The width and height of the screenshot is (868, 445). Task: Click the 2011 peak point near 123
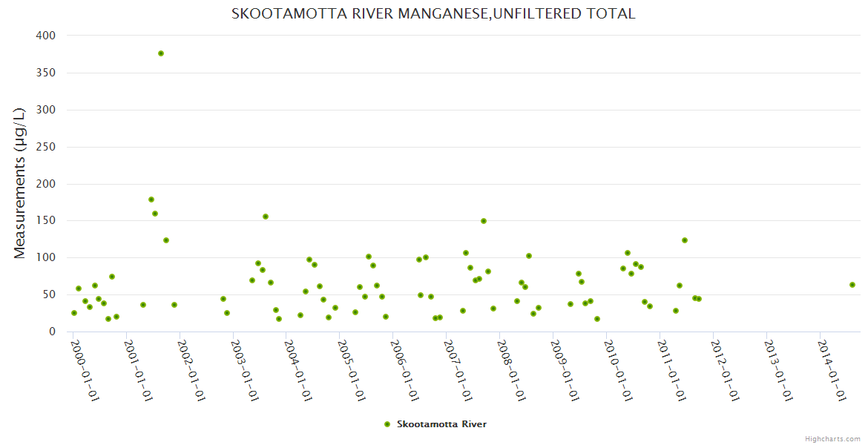[x=685, y=240]
